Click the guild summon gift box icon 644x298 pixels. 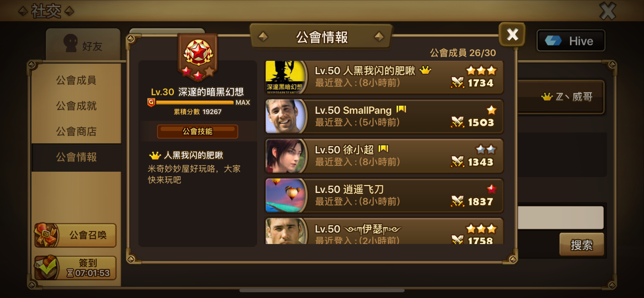(x=46, y=235)
